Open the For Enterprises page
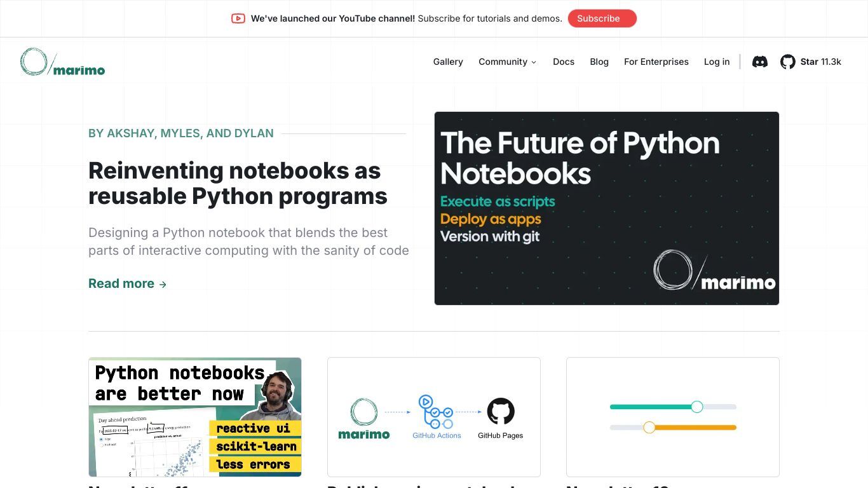 pos(656,62)
